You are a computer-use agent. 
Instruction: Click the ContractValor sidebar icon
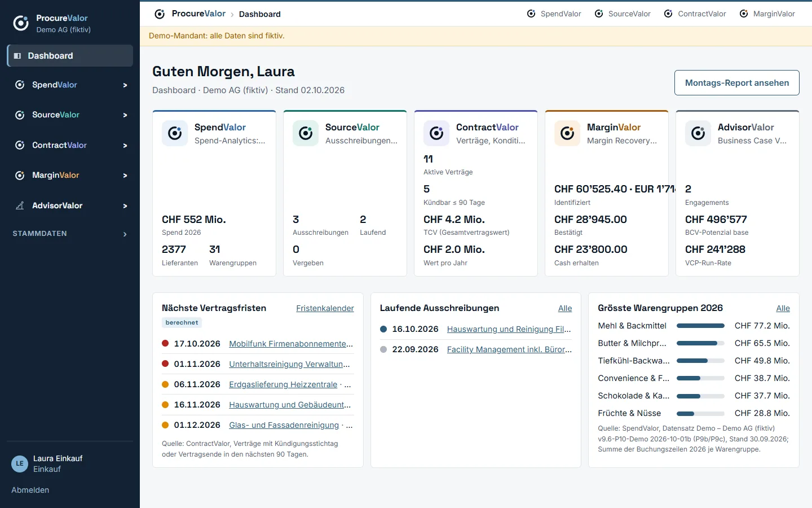20,145
